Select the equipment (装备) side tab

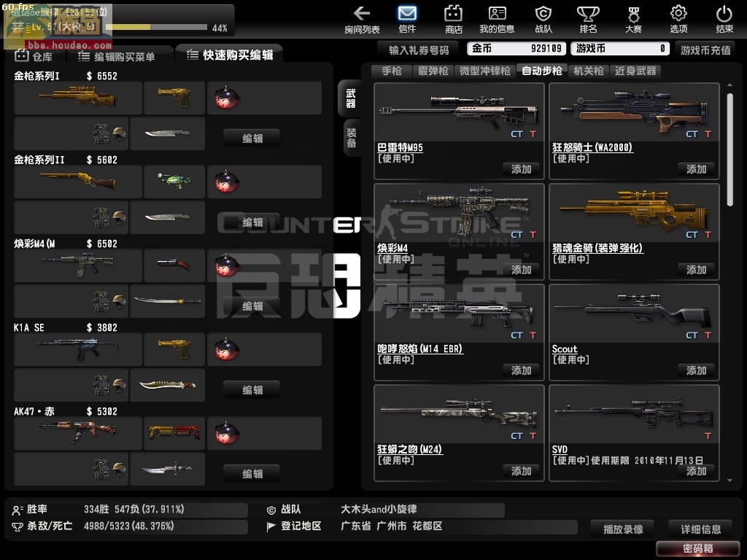[x=351, y=138]
